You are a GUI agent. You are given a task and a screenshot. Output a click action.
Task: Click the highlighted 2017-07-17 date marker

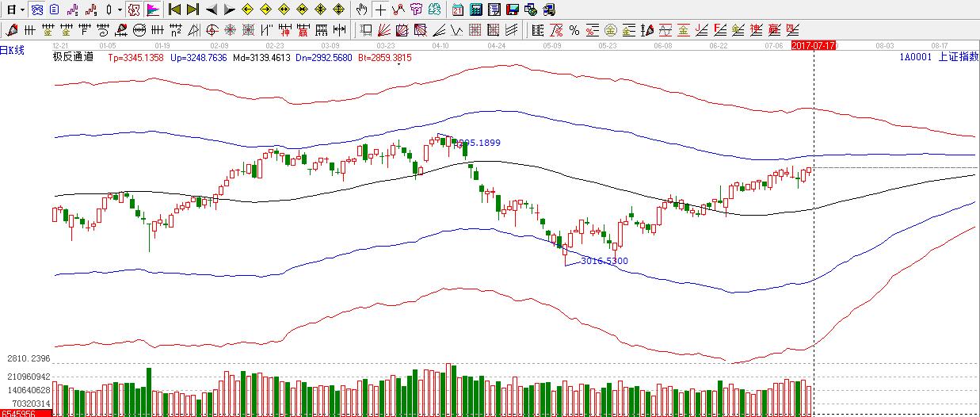pyautogui.click(x=814, y=47)
